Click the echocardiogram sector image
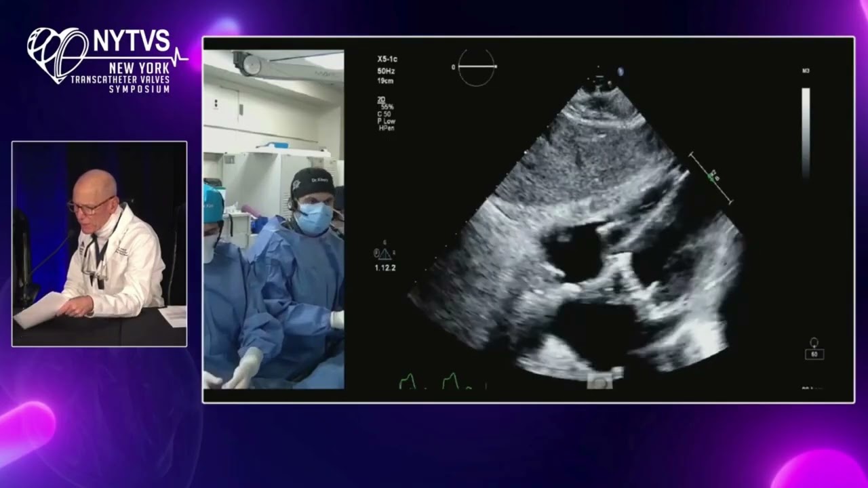This screenshot has height=488, width=868. 576,230
